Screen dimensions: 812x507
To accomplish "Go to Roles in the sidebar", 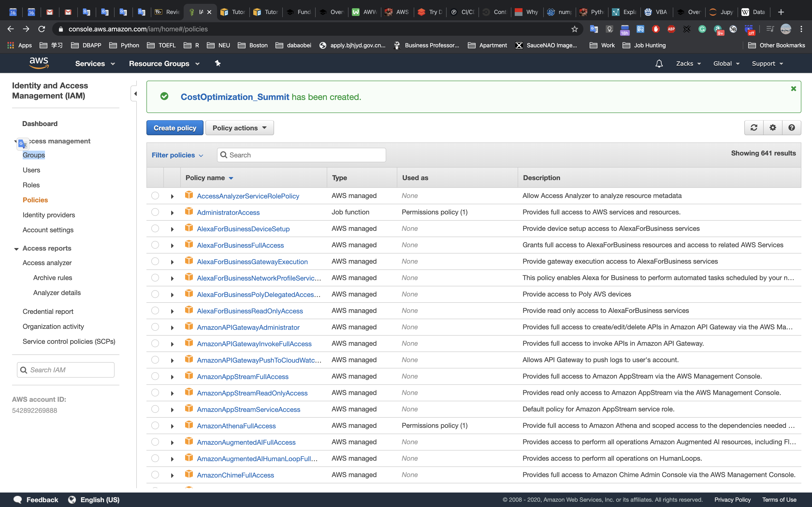I will [x=31, y=185].
